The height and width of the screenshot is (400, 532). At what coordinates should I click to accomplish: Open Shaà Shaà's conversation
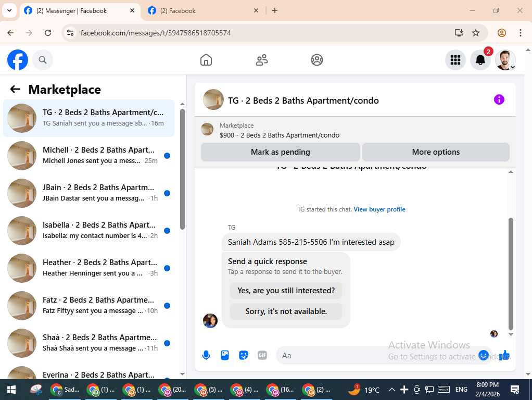pyautogui.click(x=88, y=343)
